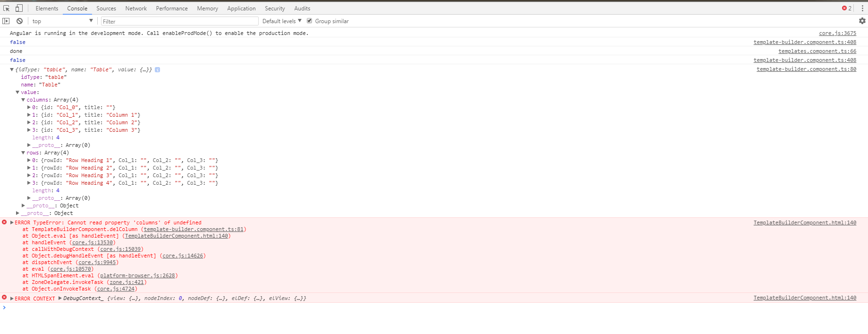The image size is (868, 334).
Task: Click the error icon beside ERROR CONTEXT
Action: click(4, 298)
